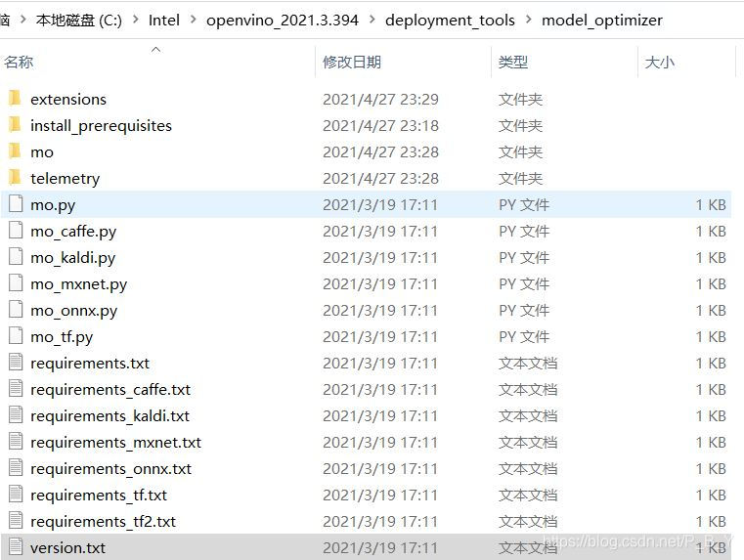
Task: Expand the chevron after deployment_tools
Action: (x=528, y=20)
